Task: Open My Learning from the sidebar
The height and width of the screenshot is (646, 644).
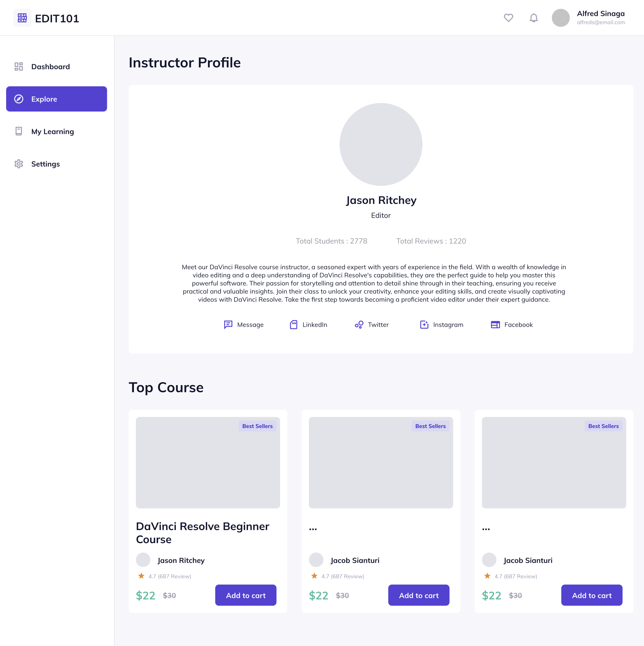Action: pyautogui.click(x=53, y=132)
